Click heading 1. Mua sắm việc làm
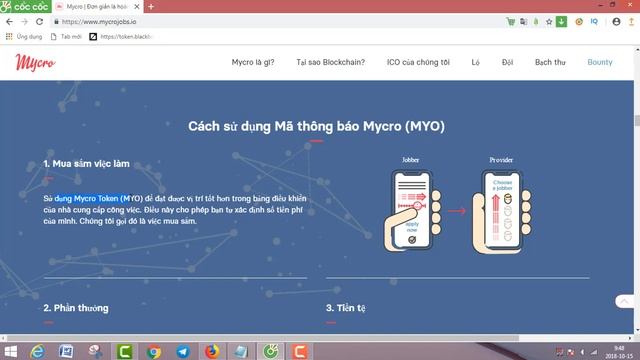 click(86, 164)
